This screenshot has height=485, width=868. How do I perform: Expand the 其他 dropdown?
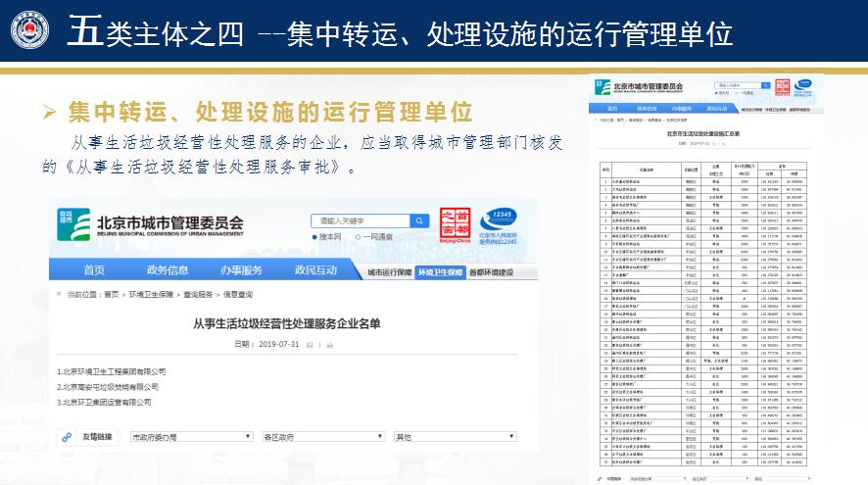455,437
